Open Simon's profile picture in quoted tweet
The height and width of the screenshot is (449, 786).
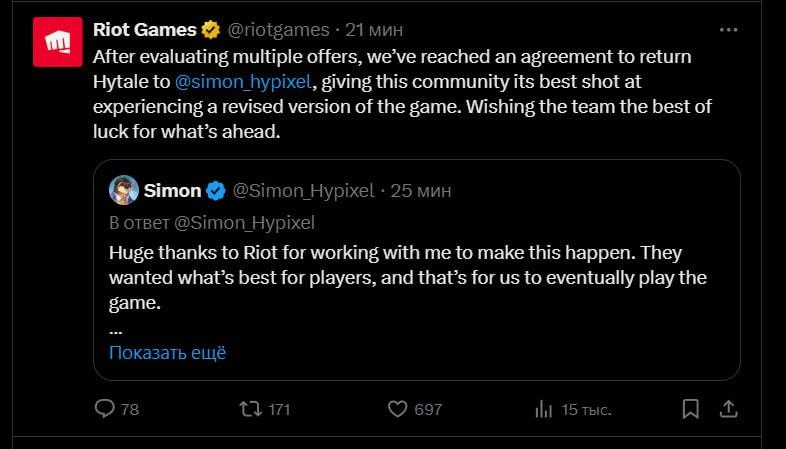click(123, 189)
